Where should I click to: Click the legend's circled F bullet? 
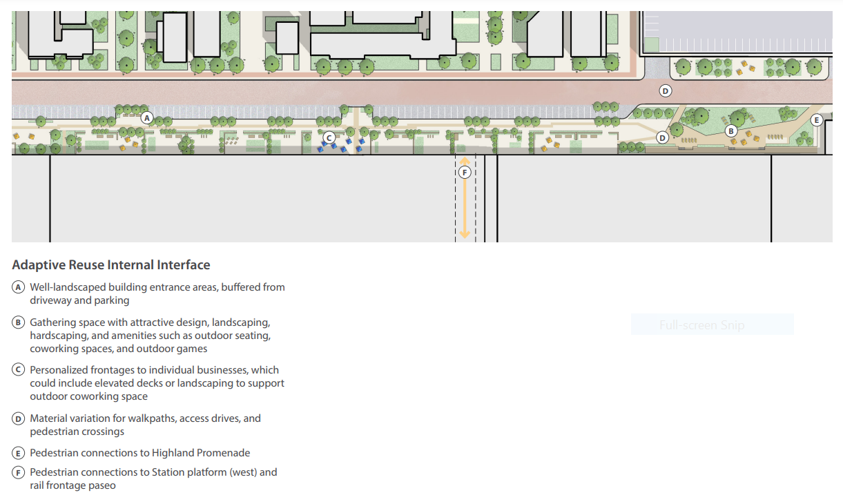(x=19, y=472)
